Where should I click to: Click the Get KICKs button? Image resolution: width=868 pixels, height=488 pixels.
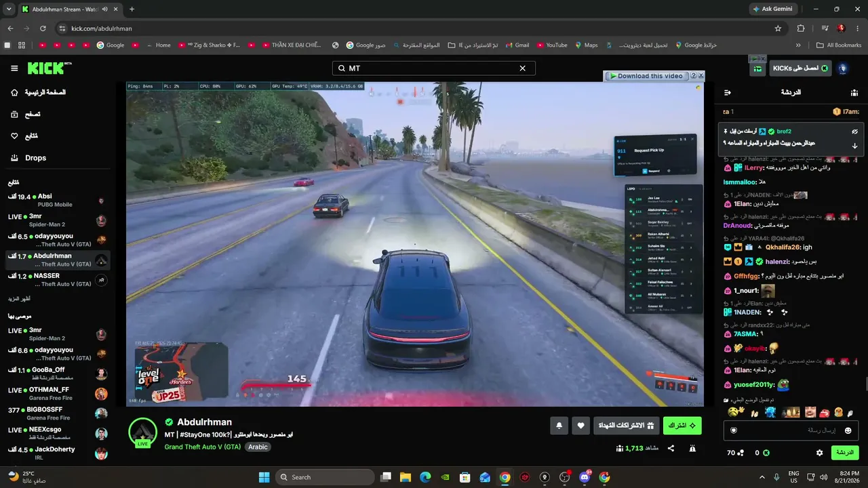tap(800, 68)
